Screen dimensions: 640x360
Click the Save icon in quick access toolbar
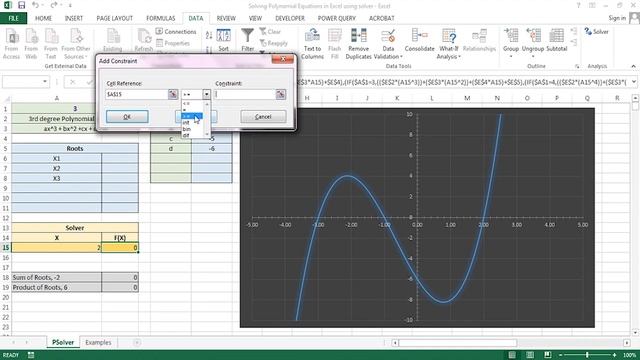coord(21,6)
